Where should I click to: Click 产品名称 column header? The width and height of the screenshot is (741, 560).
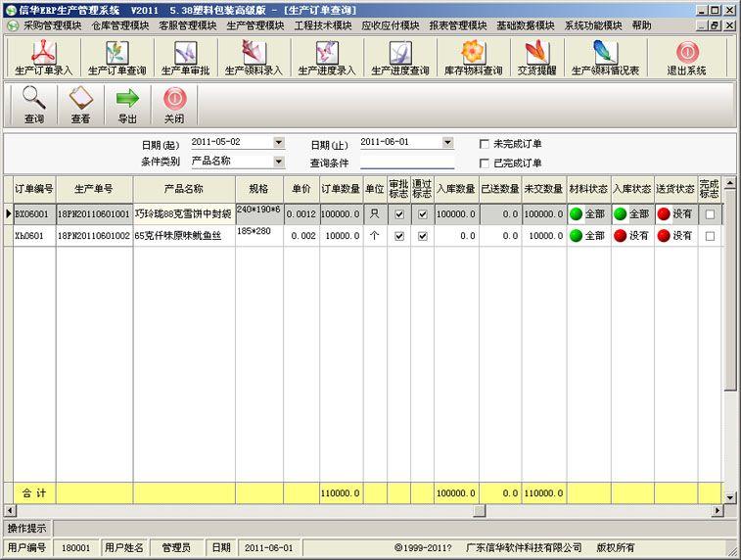[184, 189]
